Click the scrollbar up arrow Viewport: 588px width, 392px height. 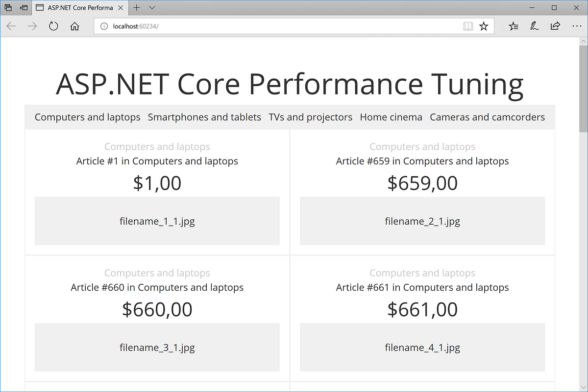point(583,43)
